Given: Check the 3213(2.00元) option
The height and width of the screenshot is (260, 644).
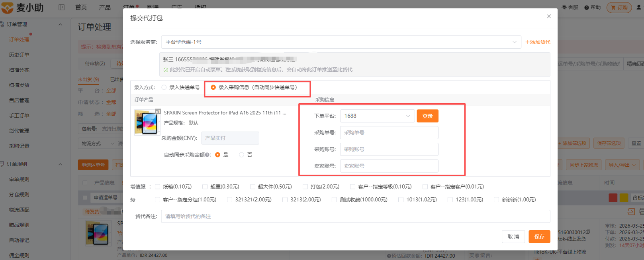Looking at the screenshot, I should tap(285, 200).
